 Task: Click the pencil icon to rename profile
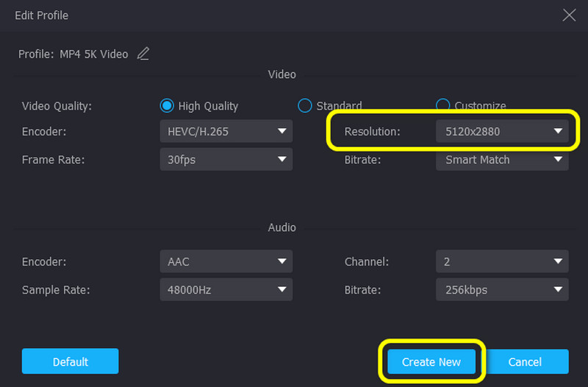tap(143, 54)
